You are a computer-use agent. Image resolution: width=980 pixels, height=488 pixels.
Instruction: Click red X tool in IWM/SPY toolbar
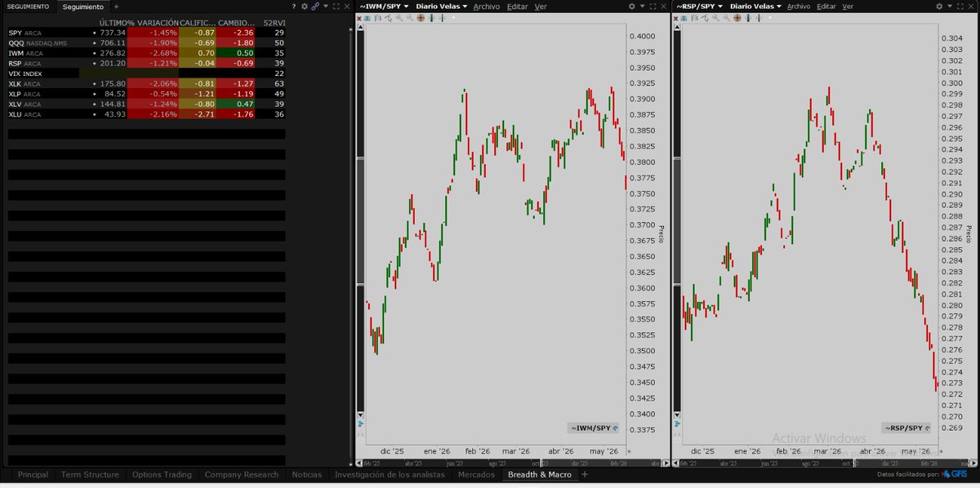tap(359, 17)
